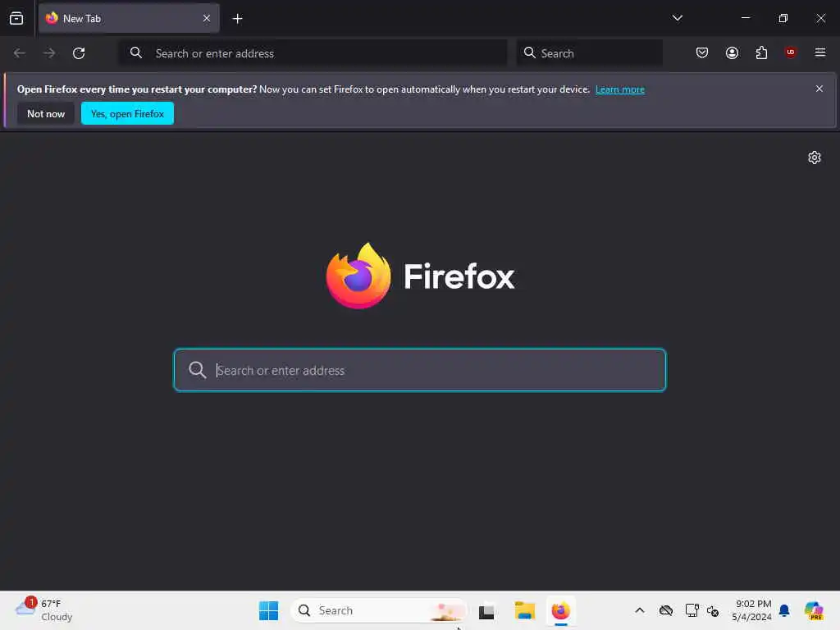The height and width of the screenshot is (630, 840).
Task: Open the new tab personalize gear icon
Action: (815, 157)
